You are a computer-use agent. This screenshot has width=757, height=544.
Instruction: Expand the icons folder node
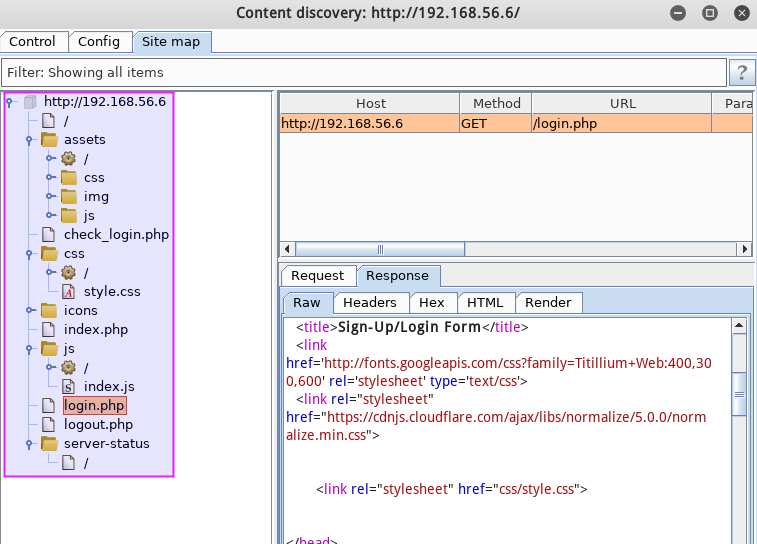(x=29, y=310)
